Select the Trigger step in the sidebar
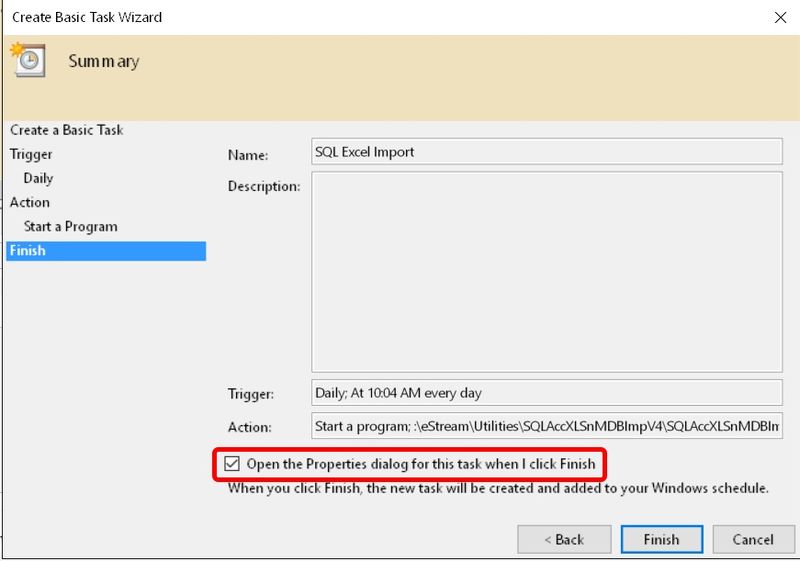The height and width of the screenshot is (561, 800). tap(31, 154)
